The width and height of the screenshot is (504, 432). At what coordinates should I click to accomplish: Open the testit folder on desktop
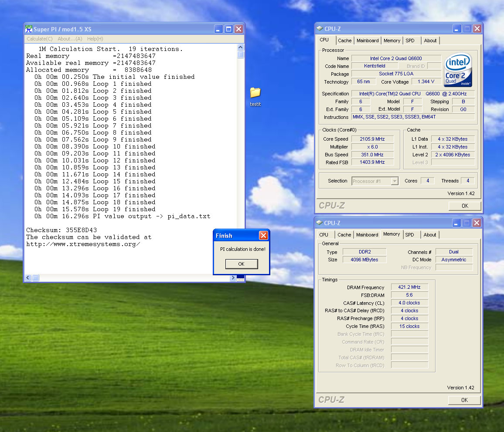[x=255, y=96]
